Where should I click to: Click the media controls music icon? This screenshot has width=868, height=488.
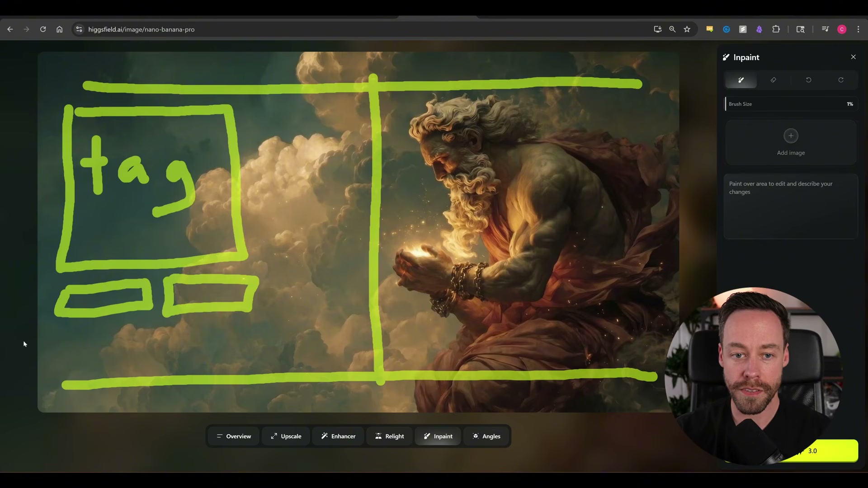tap(825, 29)
